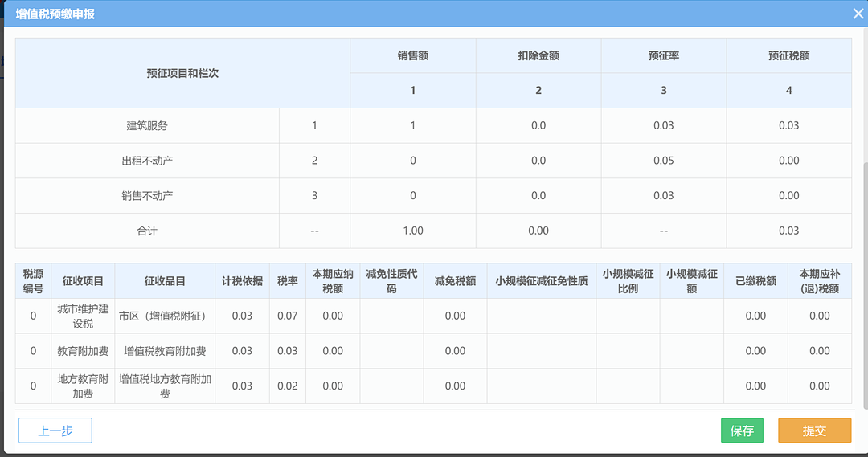Click the 已缴税额 column header
The image size is (868, 457).
click(x=755, y=281)
